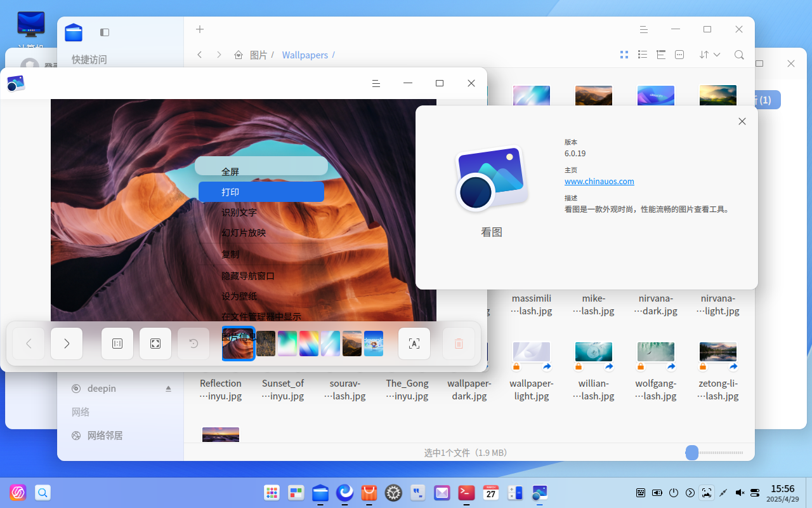Click the text recognition (OCR) toolbar button

point(414,344)
